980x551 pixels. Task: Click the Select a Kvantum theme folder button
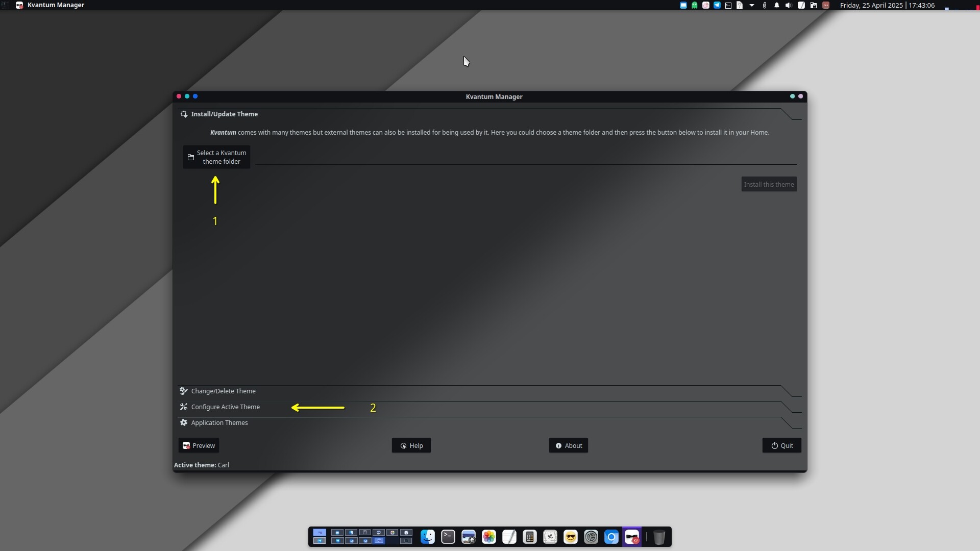pyautogui.click(x=216, y=157)
